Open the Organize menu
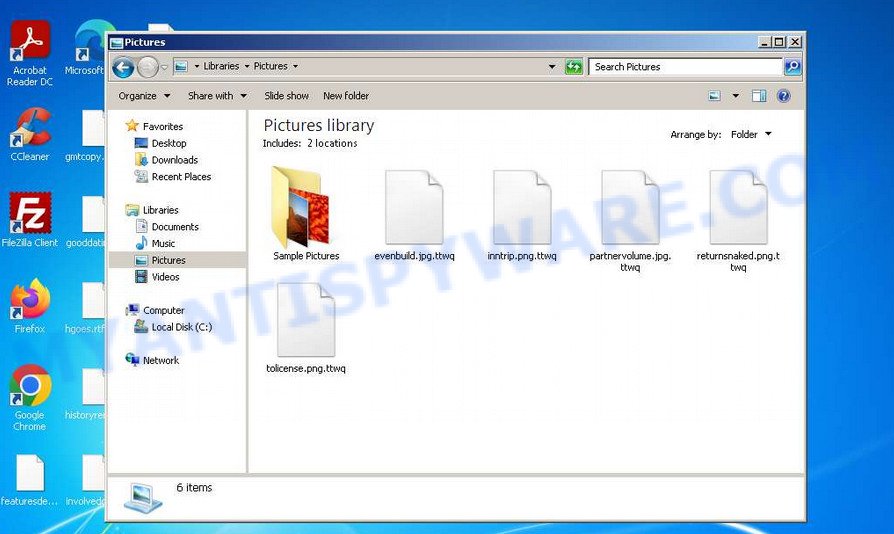The height and width of the screenshot is (534, 894). 144,96
